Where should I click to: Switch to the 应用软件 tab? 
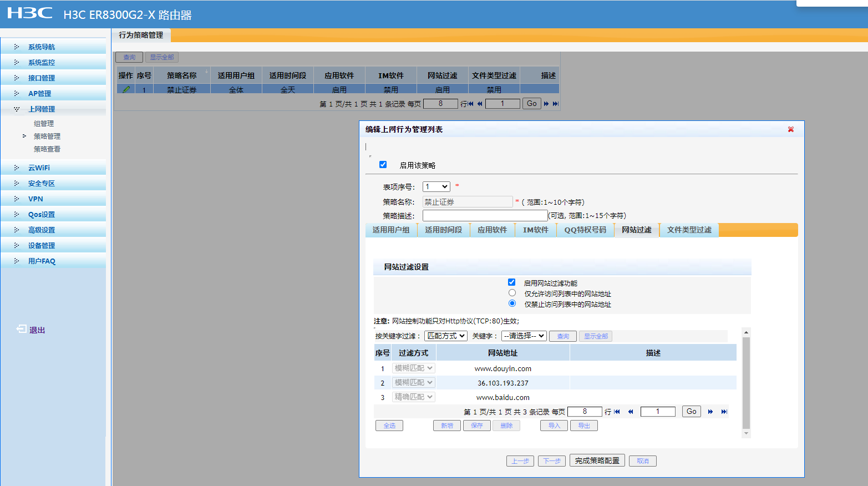click(492, 230)
